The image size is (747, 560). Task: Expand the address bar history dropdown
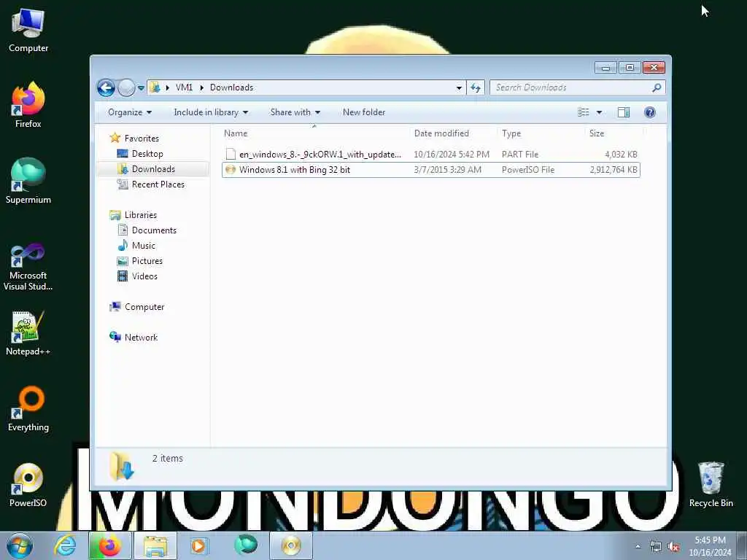pos(459,87)
